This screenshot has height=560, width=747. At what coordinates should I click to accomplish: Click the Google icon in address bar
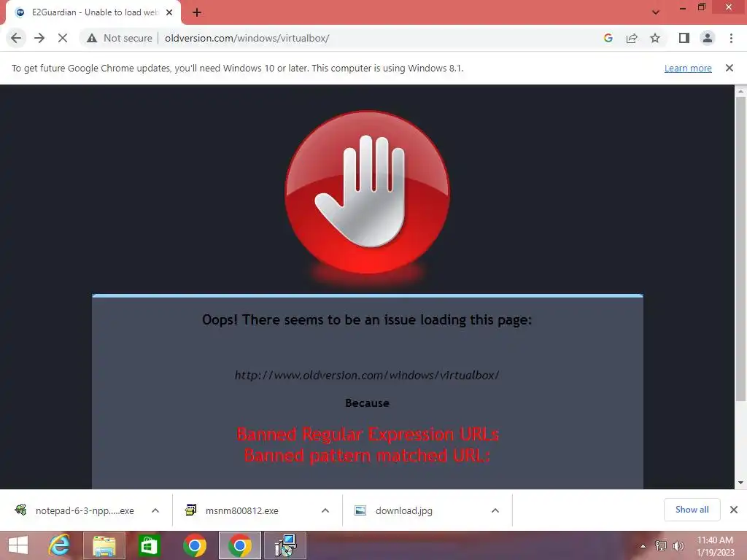click(x=608, y=38)
